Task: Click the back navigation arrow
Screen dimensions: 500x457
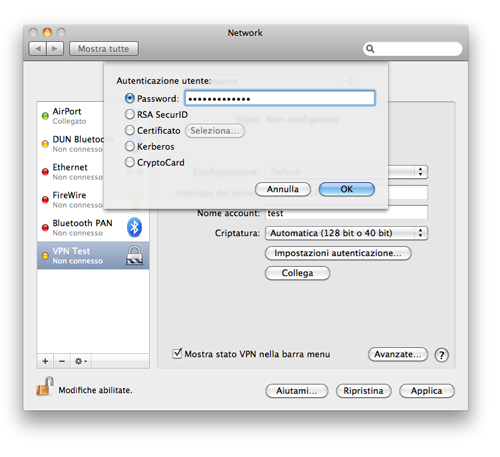Action: click(x=38, y=49)
